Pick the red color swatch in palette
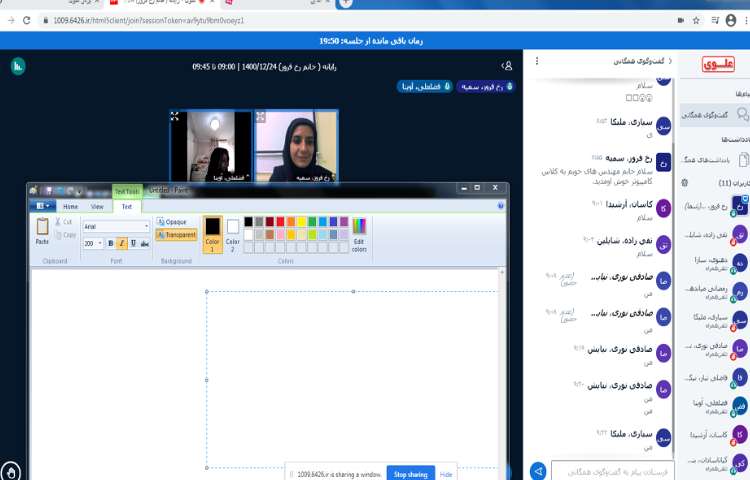The image size is (750, 480). coord(280,221)
